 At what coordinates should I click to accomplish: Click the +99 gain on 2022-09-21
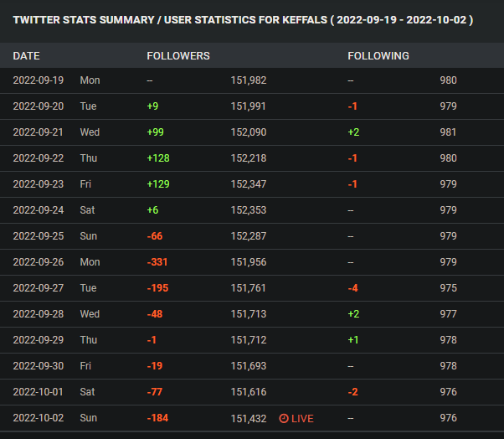(x=157, y=132)
